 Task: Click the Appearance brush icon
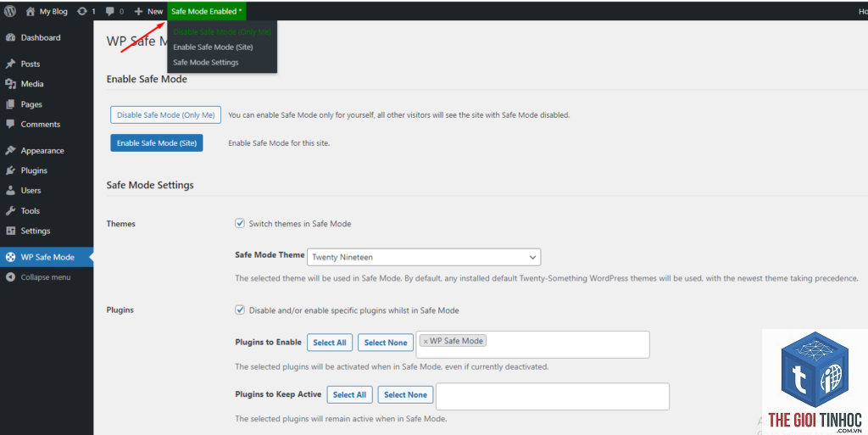click(x=10, y=151)
